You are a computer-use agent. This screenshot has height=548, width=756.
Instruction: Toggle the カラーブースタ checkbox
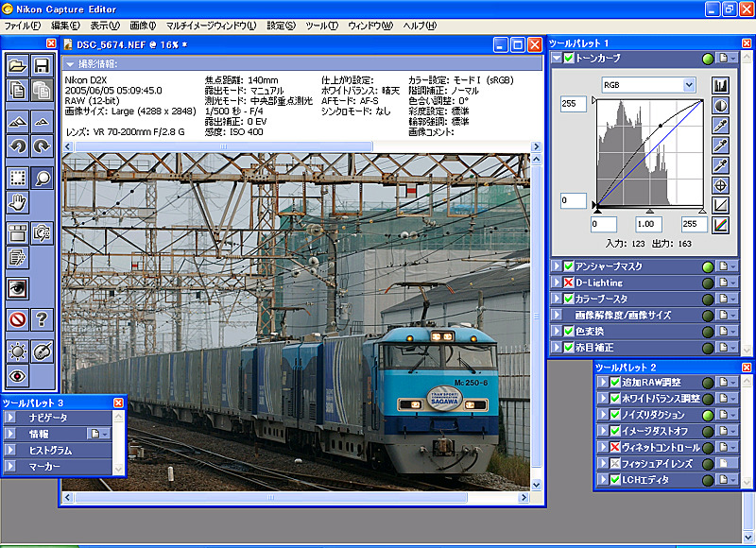point(569,299)
